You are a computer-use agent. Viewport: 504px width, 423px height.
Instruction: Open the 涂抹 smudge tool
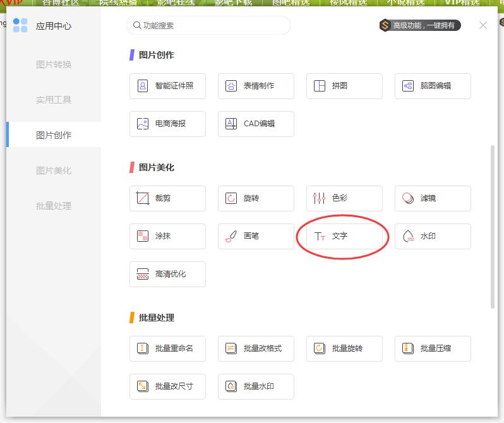pos(167,236)
